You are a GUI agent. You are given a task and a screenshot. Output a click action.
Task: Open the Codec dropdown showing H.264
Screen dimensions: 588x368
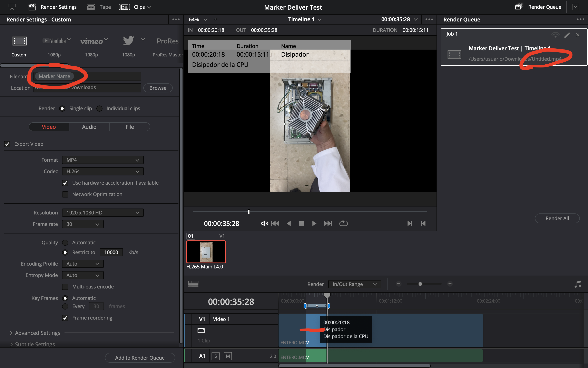(103, 171)
